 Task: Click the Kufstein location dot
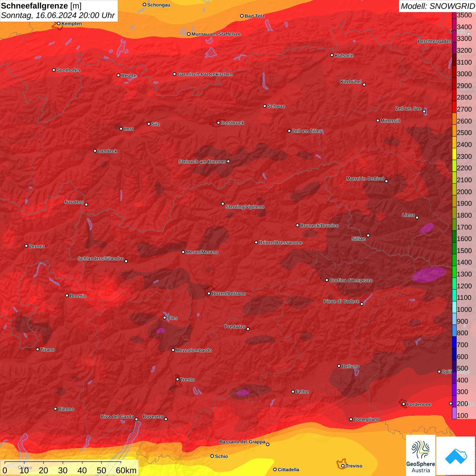(x=332, y=55)
